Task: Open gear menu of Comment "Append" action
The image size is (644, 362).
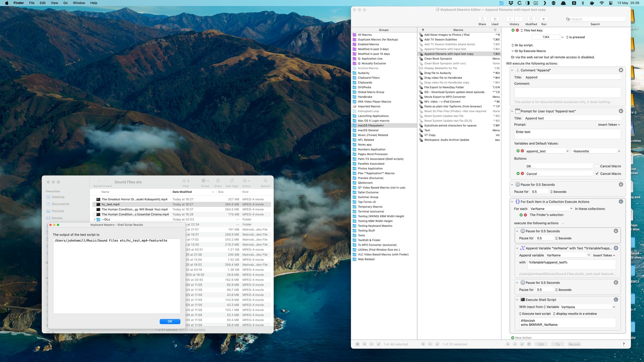Action: (621, 70)
